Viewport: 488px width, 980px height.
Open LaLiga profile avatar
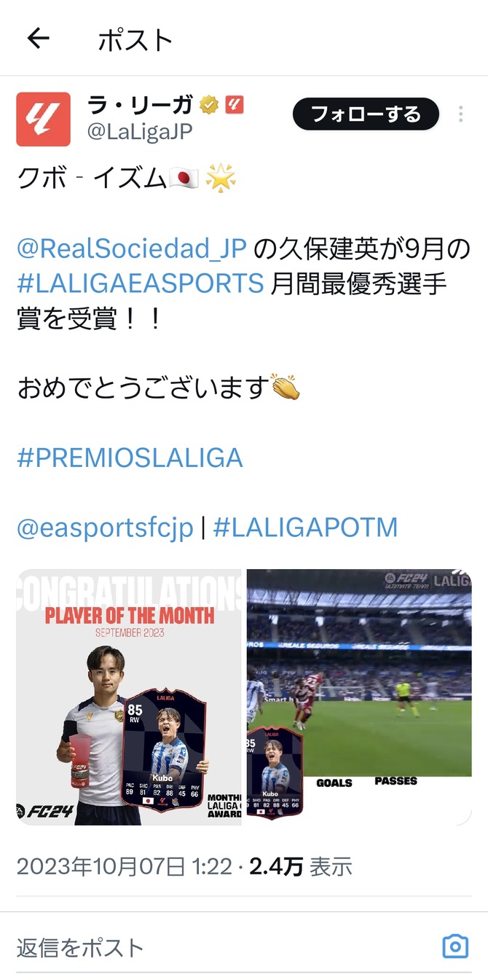coord(43,119)
